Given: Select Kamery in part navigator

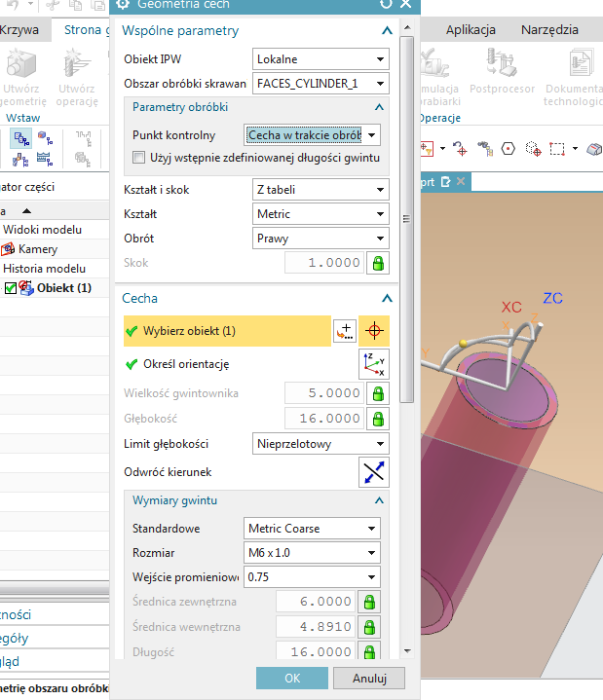Looking at the screenshot, I should (x=38, y=249).
